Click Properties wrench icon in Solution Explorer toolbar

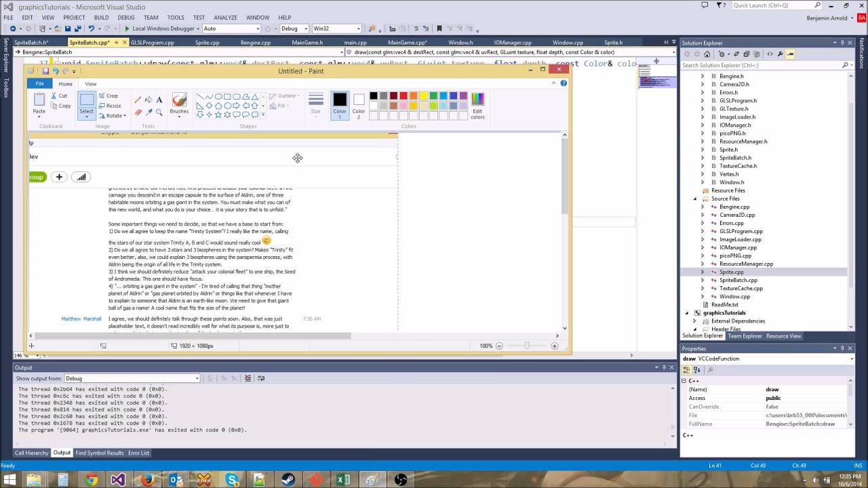[x=780, y=54]
